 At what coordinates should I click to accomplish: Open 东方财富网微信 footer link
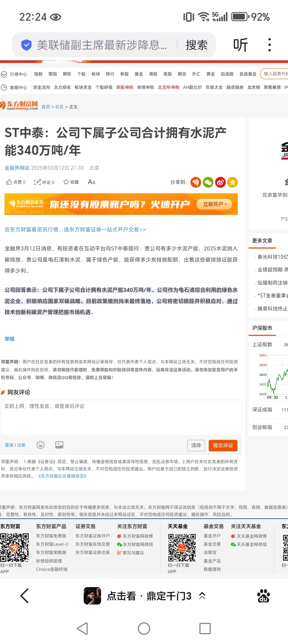tap(135, 544)
